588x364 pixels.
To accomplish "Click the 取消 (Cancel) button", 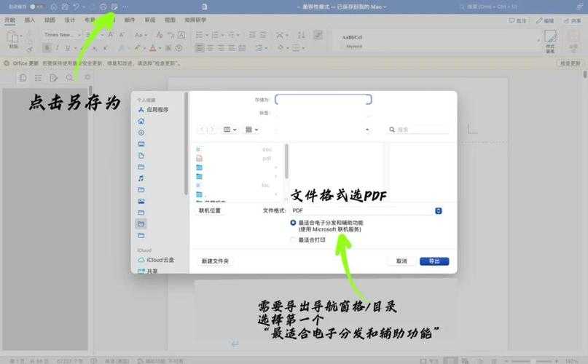I will click(x=401, y=261).
